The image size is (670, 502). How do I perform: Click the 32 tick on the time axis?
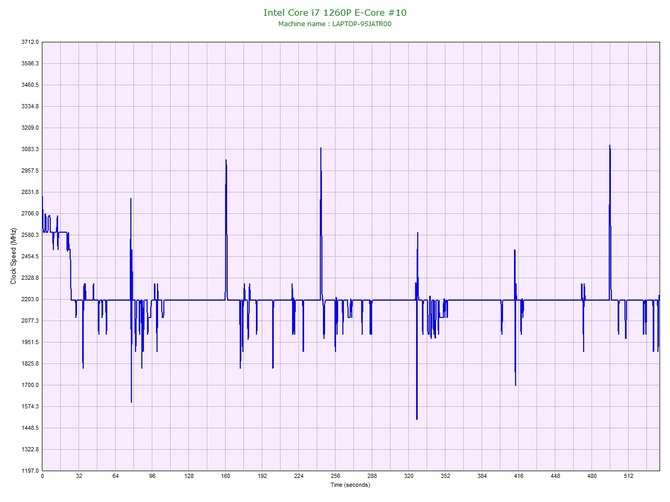[79, 476]
